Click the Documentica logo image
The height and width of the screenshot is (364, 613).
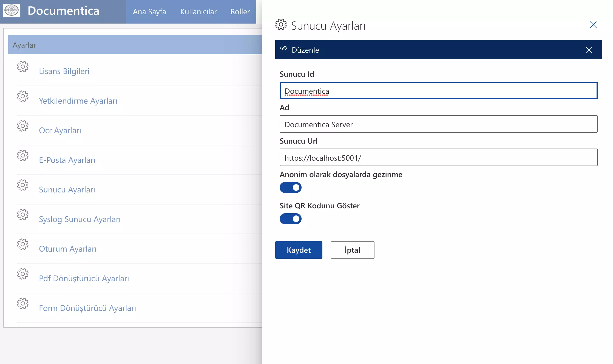click(x=12, y=11)
